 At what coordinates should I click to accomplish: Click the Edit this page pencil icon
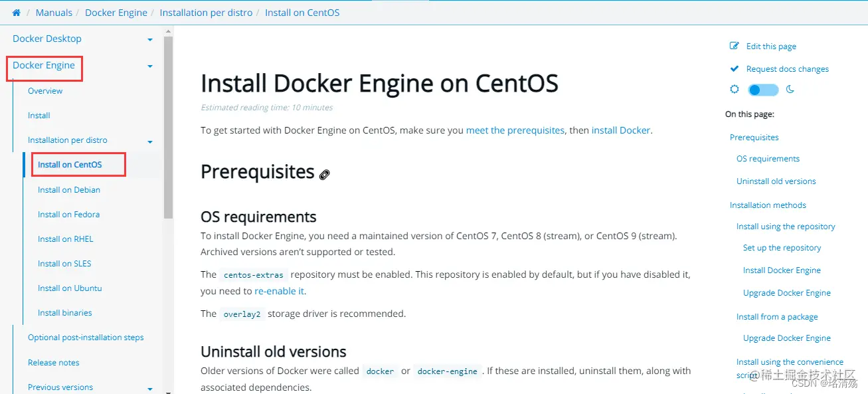(734, 46)
